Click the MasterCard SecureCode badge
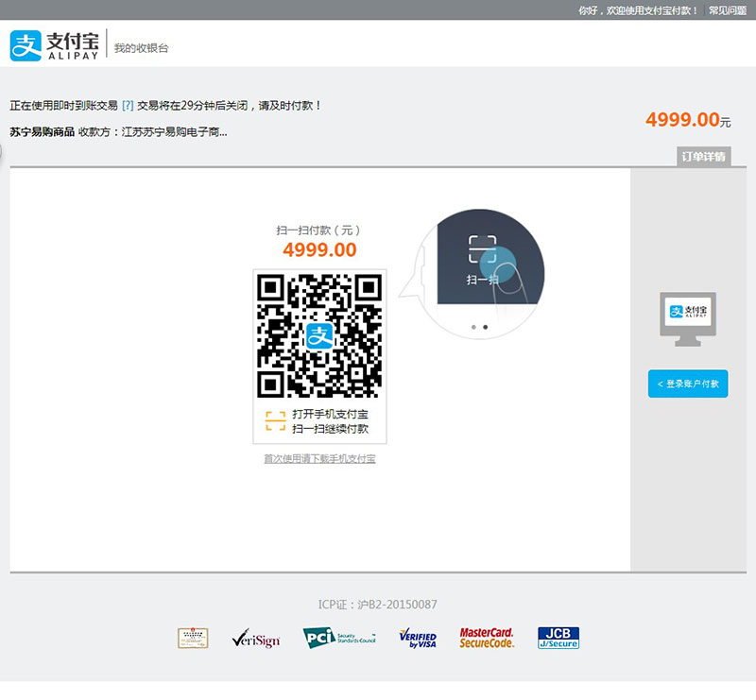The image size is (756, 700). [x=487, y=638]
